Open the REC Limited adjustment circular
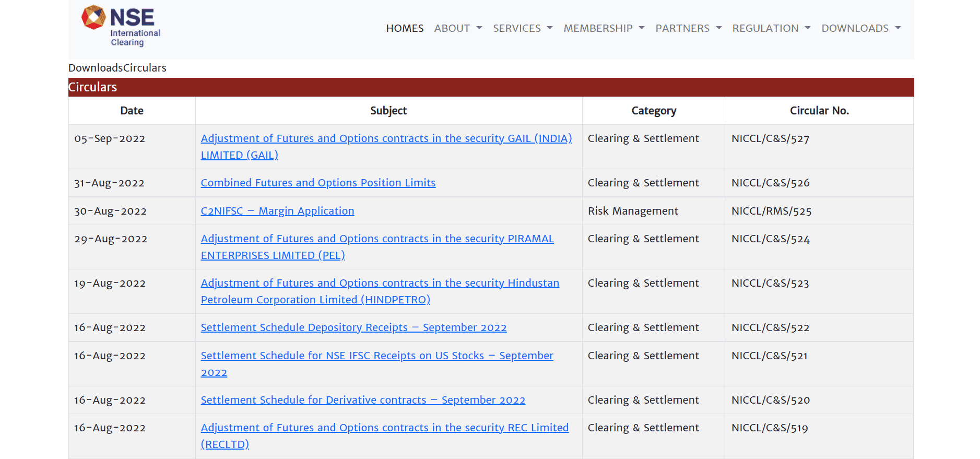The image size is (980, 459). click(x=385, y=436)
